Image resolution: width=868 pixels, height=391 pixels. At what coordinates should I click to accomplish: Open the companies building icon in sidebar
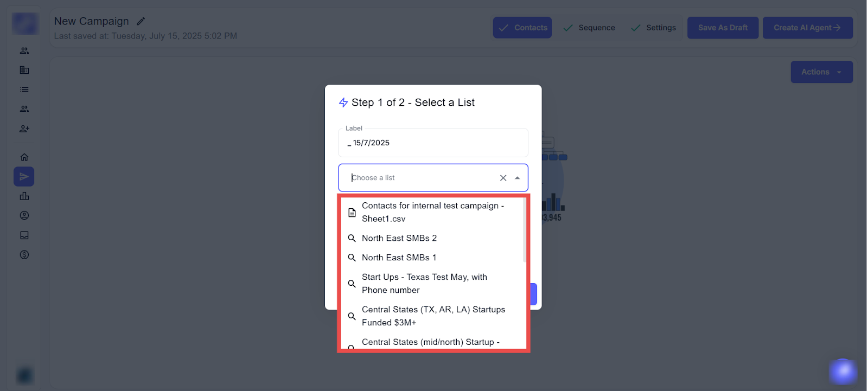click(24, 70)
